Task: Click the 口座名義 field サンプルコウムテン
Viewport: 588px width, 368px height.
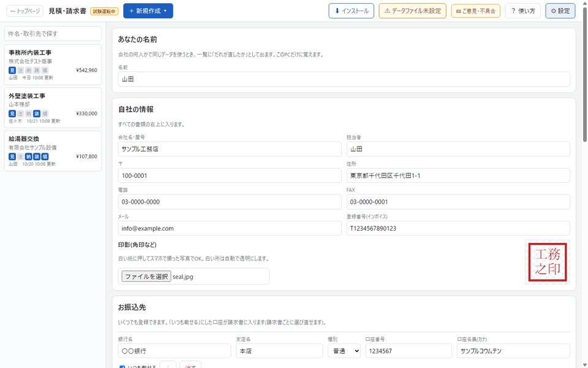Action: 513,351
